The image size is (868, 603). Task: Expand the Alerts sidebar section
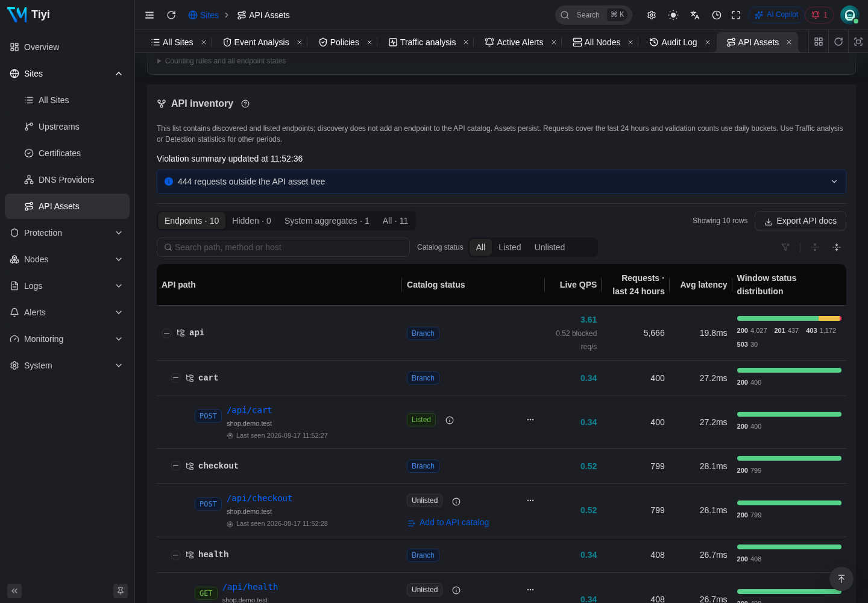click(67, 312)
